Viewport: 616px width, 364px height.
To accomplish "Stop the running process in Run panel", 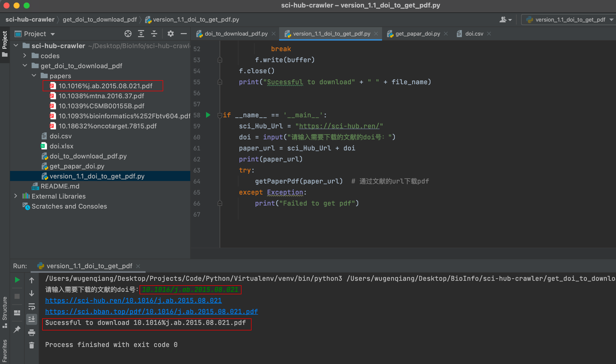I will 17,296.
